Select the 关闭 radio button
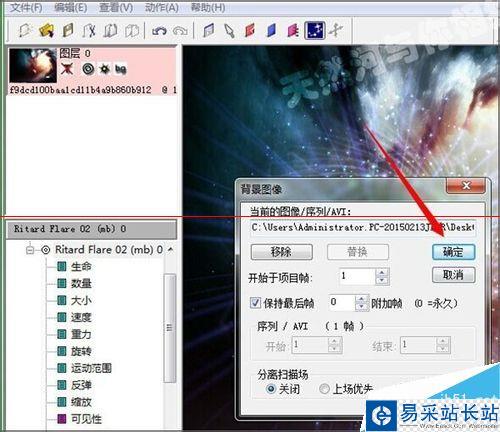Viewport: 500px width, 432px height. 271,389
